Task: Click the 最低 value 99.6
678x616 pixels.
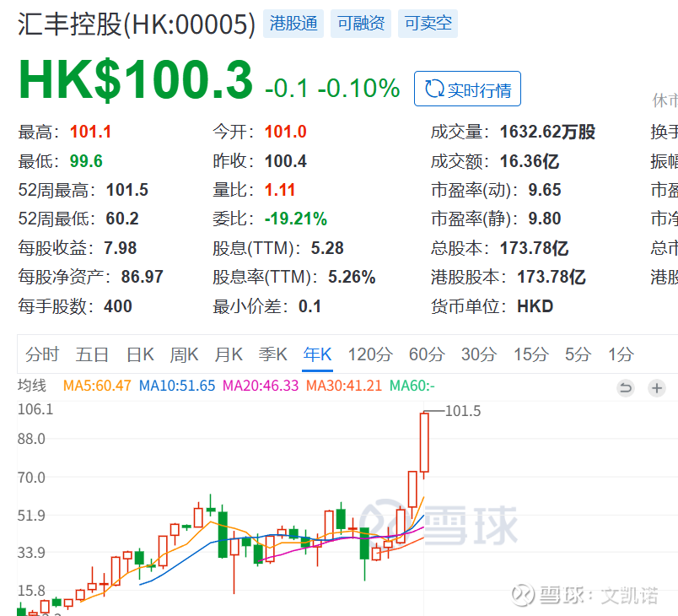Action: (86, 161)
